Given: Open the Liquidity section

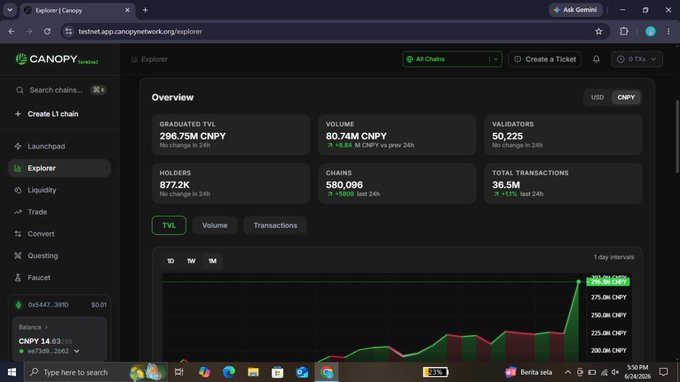Looking at the screenshot, I should tap(59, 190).
